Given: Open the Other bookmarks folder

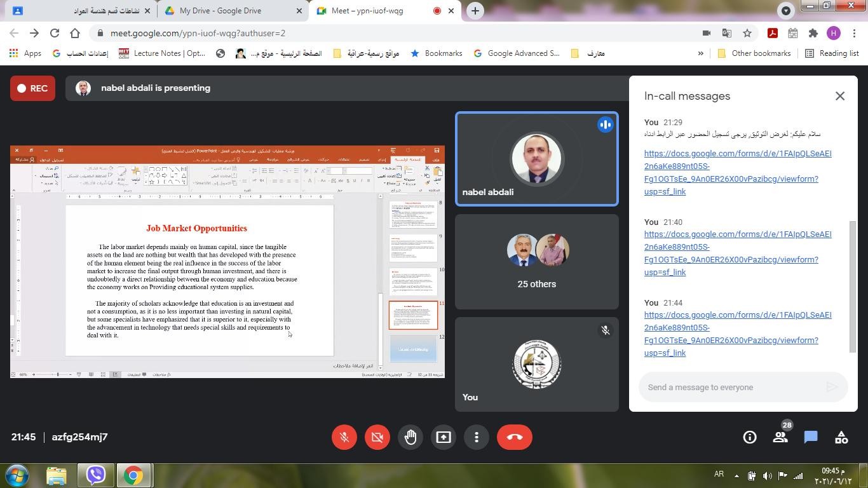Looking at the screenshot, I should (754, 53).
